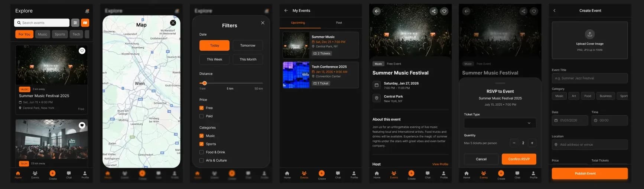644x189 pixels.
Task: Select This Week date filter
Action: (214, 59)
